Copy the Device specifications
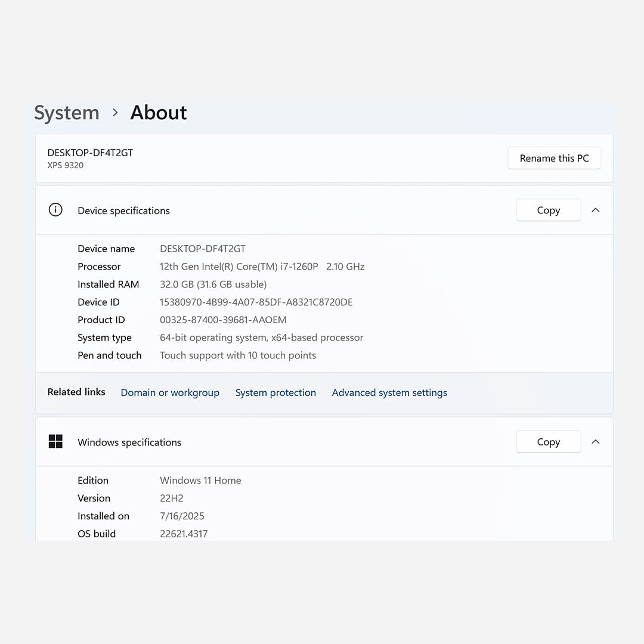Viewport: 644px width, 644px height. click(549, 210)
